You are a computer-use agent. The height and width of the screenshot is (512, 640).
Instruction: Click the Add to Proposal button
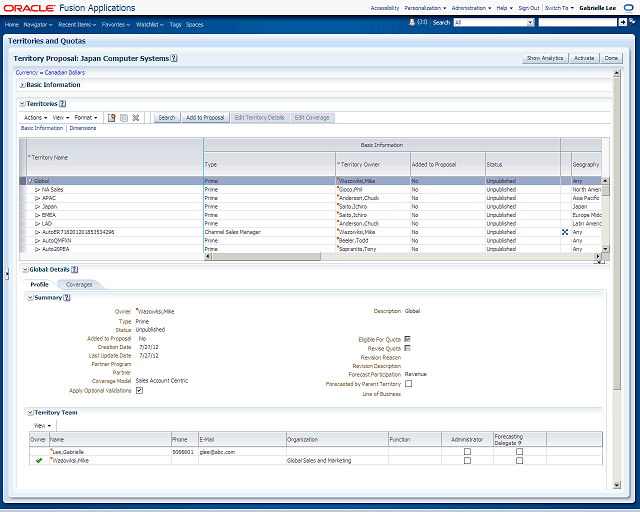click(205, 118)
